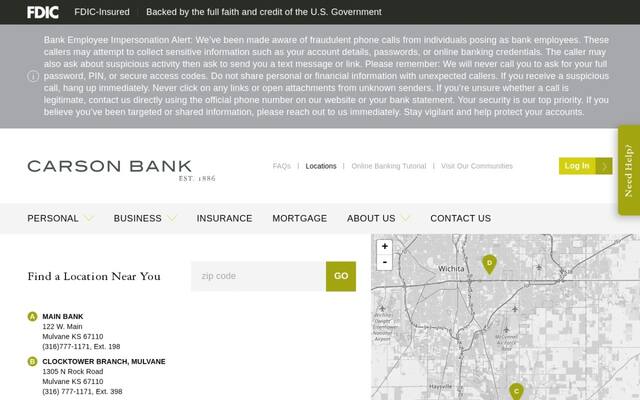
Task: Click the FDIC logo in top banner
Action: pyautogui.click(x=43, y=12)
